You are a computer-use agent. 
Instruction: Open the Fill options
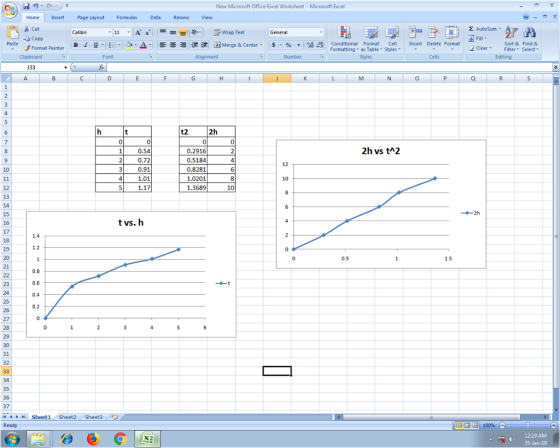tap(478, 38)
